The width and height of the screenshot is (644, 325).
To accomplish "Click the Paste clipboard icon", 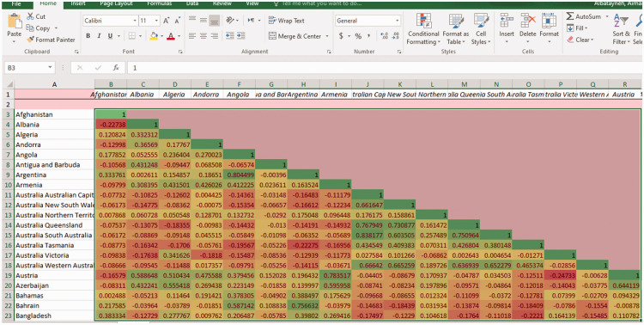I will [x=15, y=21].
